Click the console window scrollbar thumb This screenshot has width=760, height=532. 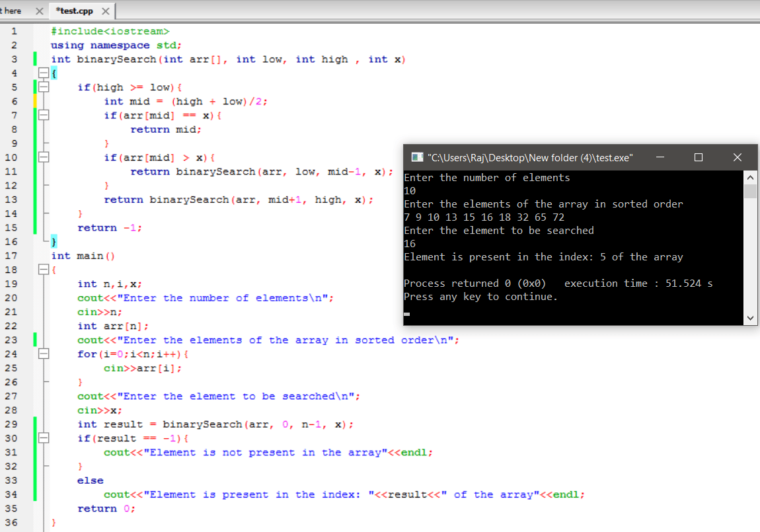750,192
